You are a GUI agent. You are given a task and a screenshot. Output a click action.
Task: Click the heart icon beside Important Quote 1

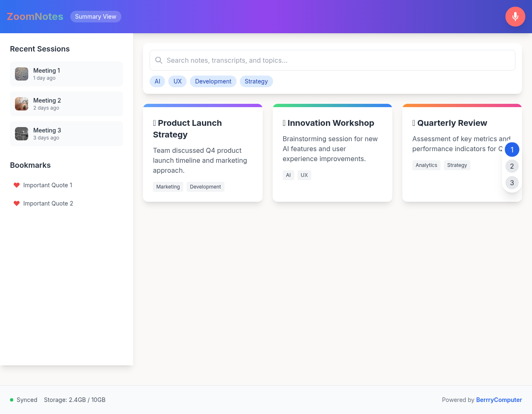(x=17, y=185)
